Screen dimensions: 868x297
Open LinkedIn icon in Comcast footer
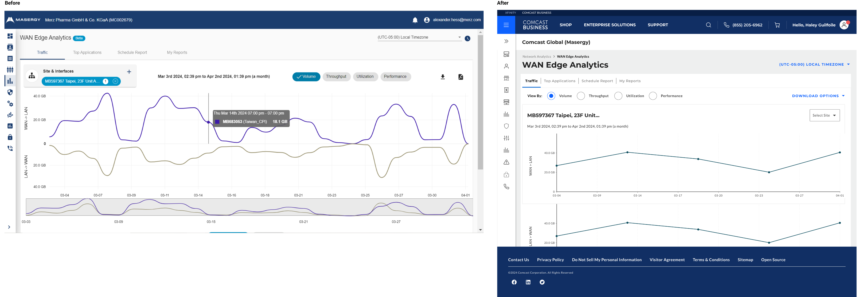(528, 282)
